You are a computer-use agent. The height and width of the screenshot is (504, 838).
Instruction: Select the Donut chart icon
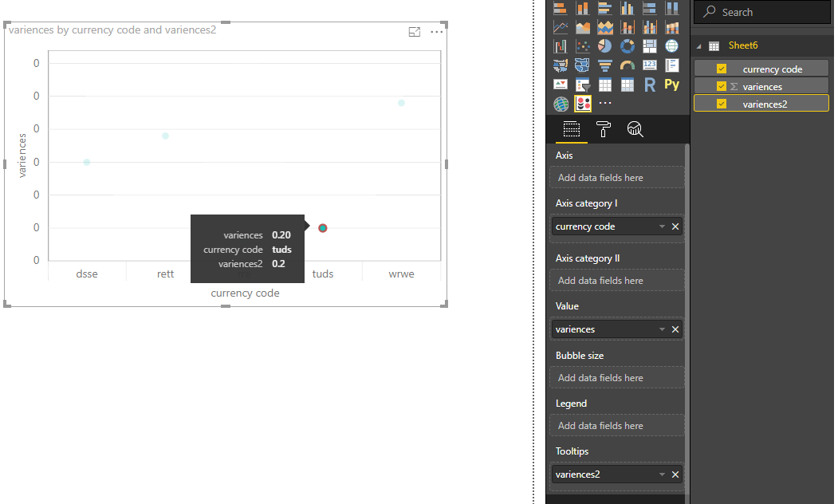628,46
